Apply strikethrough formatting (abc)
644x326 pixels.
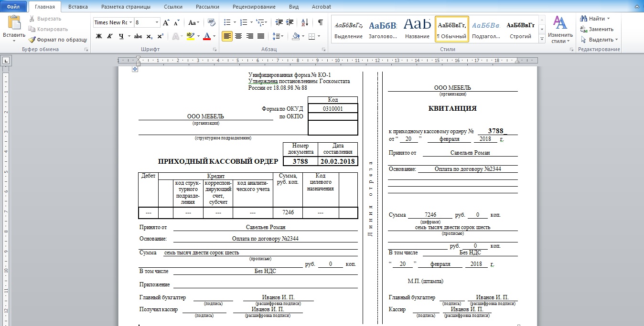(x=138, y=36)
